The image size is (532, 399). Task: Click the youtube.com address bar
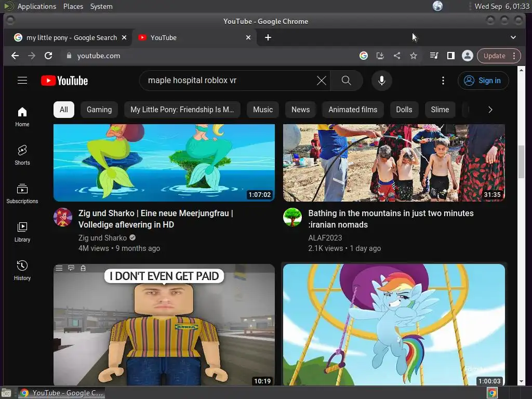point(210,56)
